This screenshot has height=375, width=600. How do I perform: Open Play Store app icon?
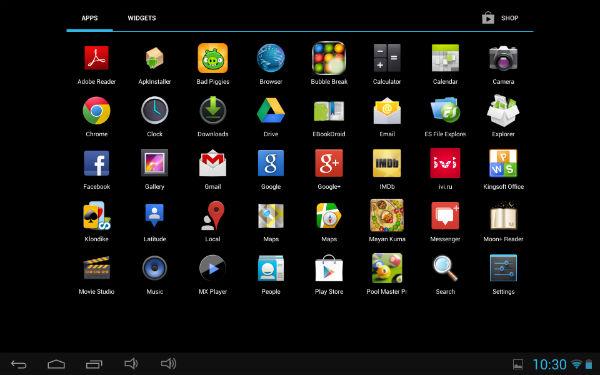pyautogui.click(x=329, y=268)
